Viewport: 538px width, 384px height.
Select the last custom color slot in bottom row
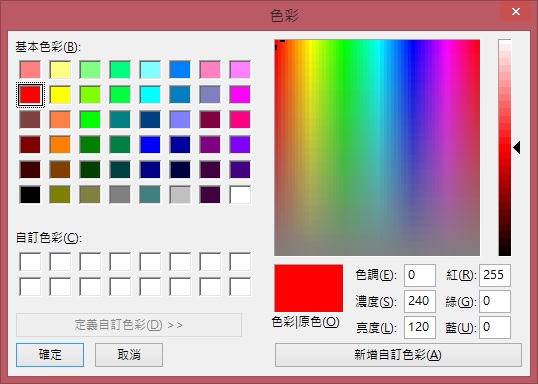point(240,287)
